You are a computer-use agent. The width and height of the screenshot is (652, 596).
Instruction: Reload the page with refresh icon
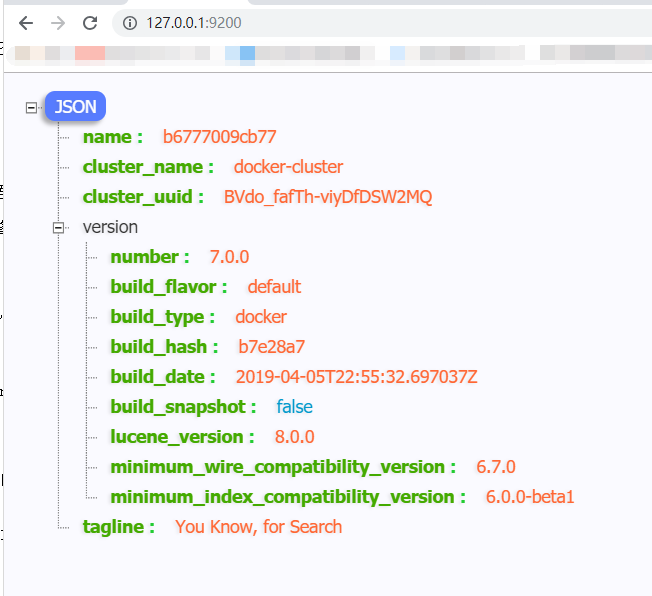pos(90,23)
